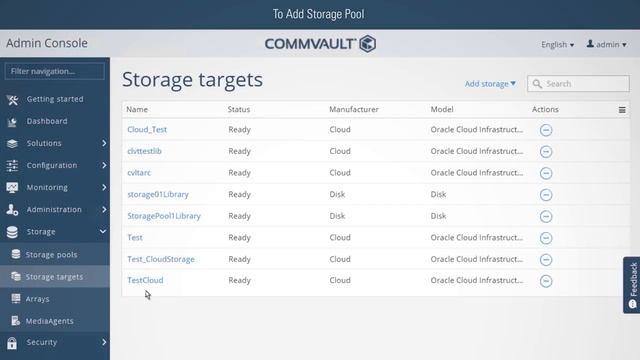Expand the Configuration menu chevron
640x360 pixels.
coord(104,165)
